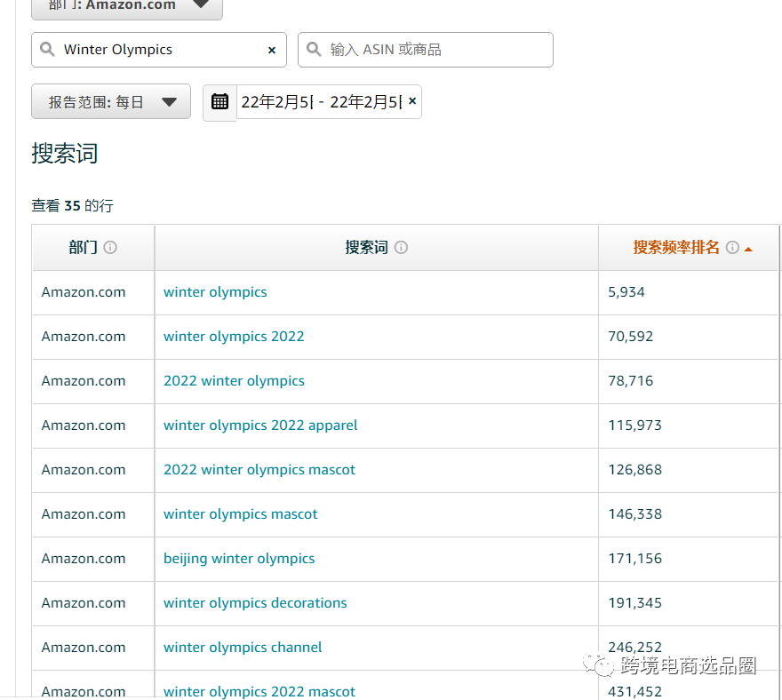Open 'winter olympics 2022 apparel' link

[x=260, y=426]
